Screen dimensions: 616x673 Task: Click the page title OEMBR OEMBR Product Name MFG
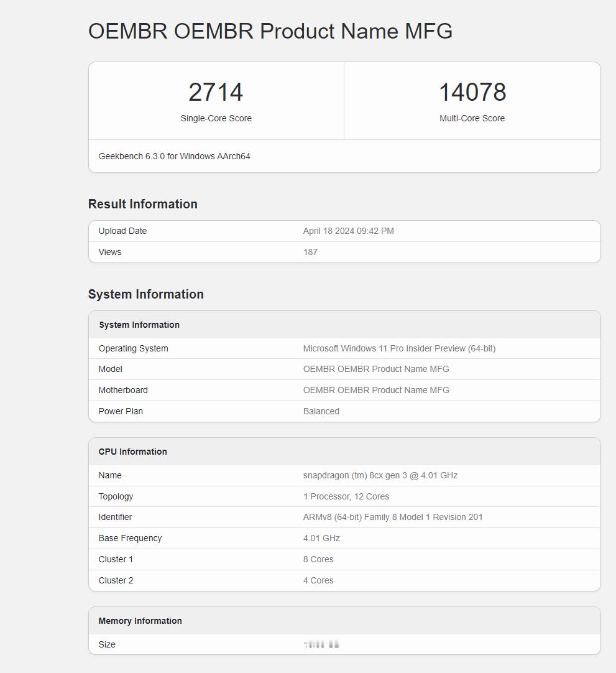coord(270,31)
